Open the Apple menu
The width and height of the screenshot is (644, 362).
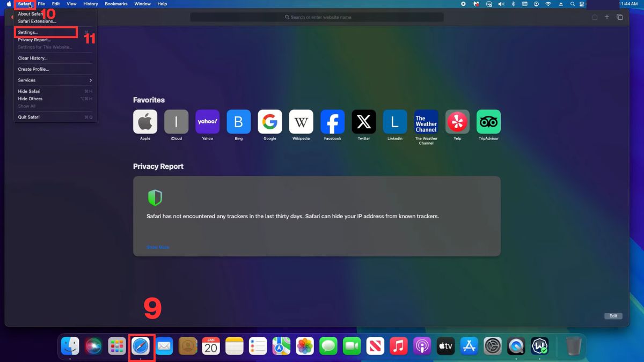pyautogui.click(x=9, y=4)
